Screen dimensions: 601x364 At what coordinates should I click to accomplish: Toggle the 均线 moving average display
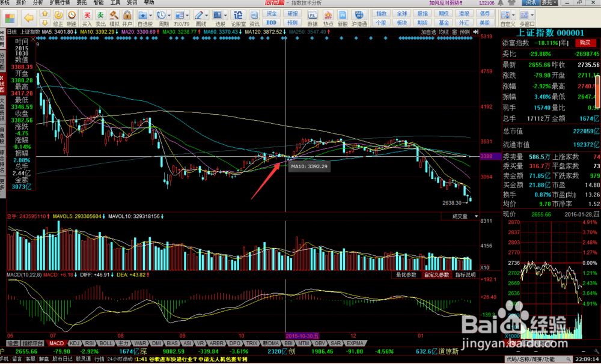444,32
